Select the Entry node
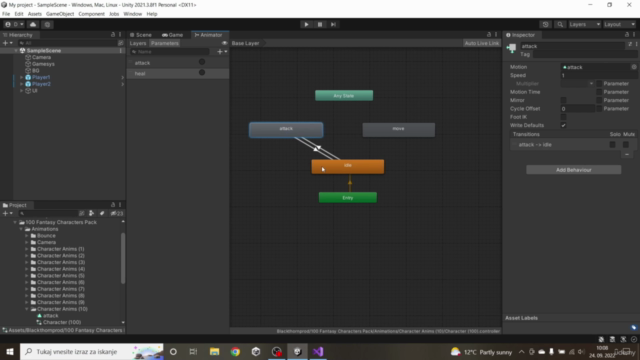This screenshot has height=360, width=640. tap(347, 198)
